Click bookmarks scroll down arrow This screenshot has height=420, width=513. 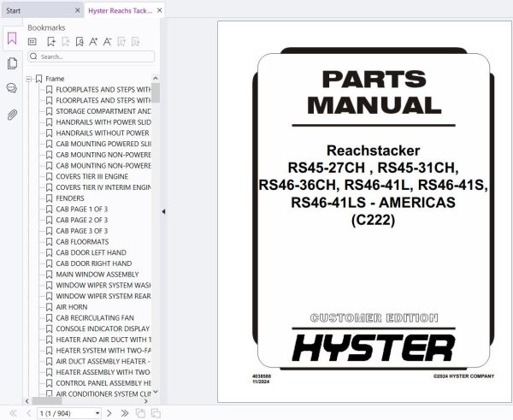pos(156,392)
